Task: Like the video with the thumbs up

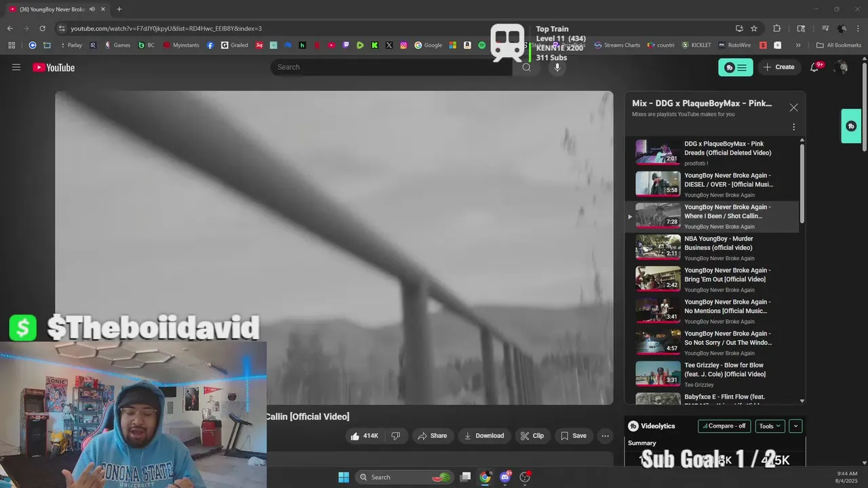Action: coord(364,436)
